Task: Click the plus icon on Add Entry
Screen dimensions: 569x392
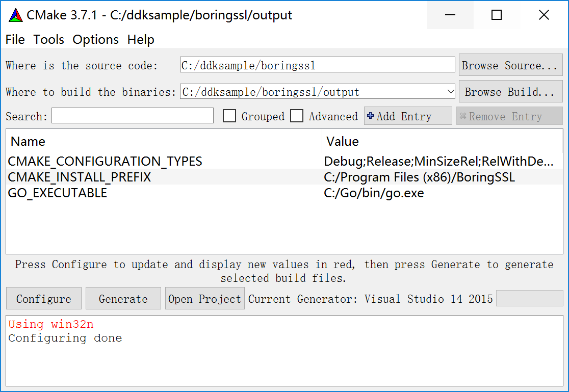Action: tap(370, 116)
